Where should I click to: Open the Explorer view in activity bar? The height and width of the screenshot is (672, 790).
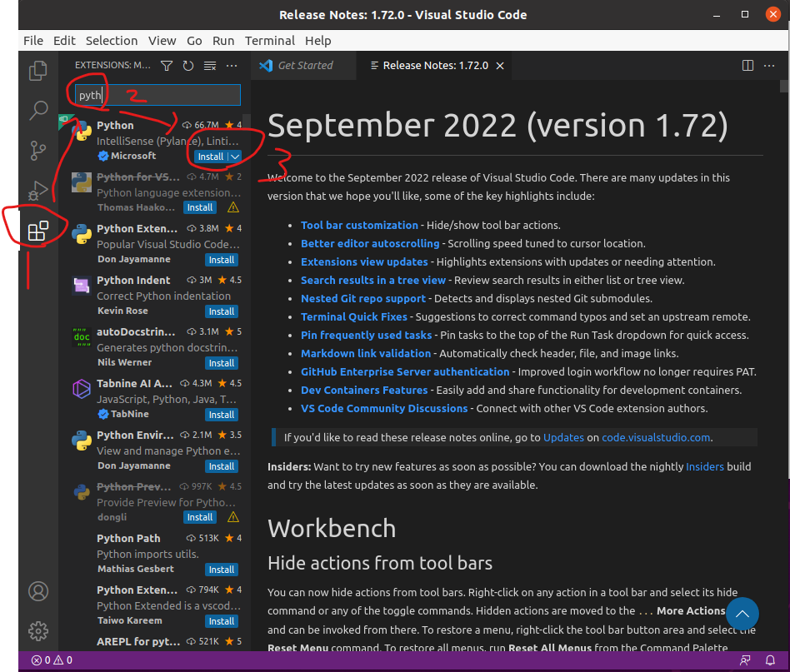coord(37,71)
